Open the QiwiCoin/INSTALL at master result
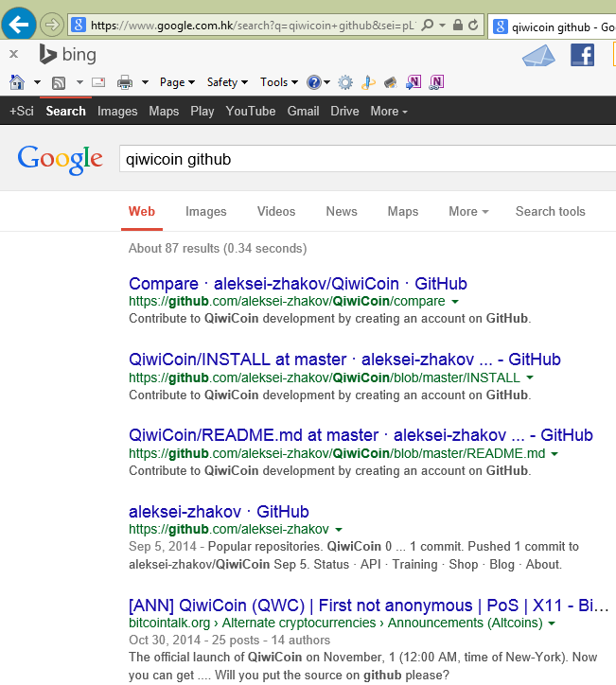616x685 pixels. pos(344,360)
